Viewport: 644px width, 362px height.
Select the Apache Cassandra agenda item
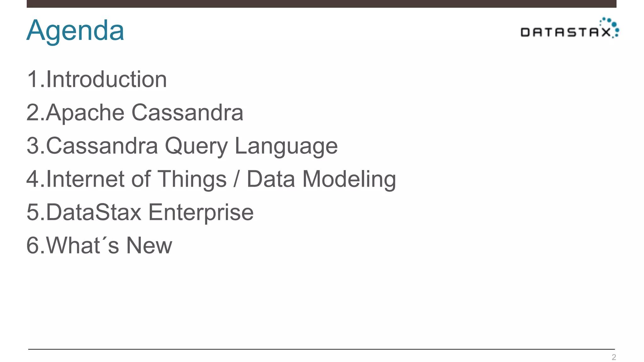coord(135,112)
